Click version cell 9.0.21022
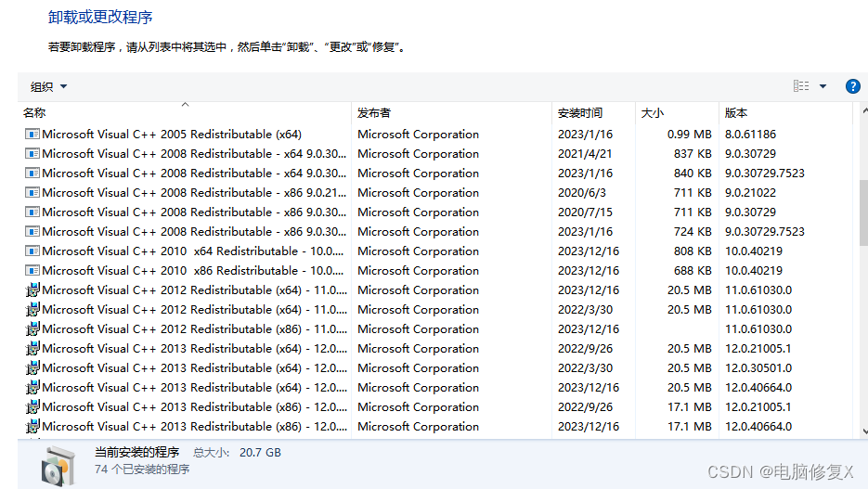Viewport: 868px width, 489px height. pyautogui.click(x=751, y=192)
